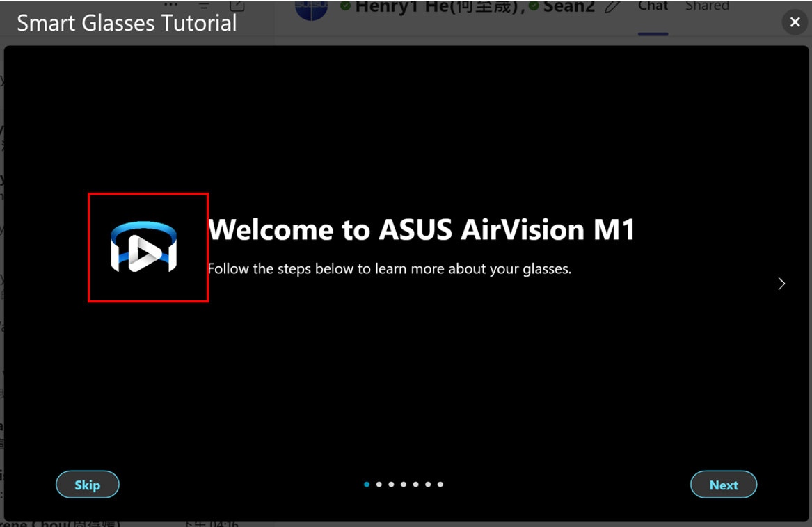812x527 pixels.
Task: Click Next to continue the tutorial
Action: coord(724,485)
